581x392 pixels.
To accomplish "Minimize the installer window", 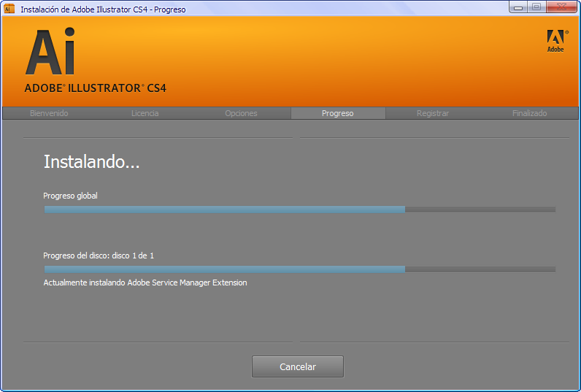I will click(518, 7).
